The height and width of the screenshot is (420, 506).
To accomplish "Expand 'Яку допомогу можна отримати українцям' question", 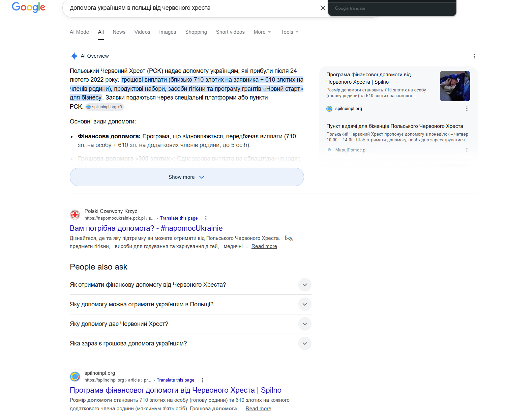I will click(304, 304).
